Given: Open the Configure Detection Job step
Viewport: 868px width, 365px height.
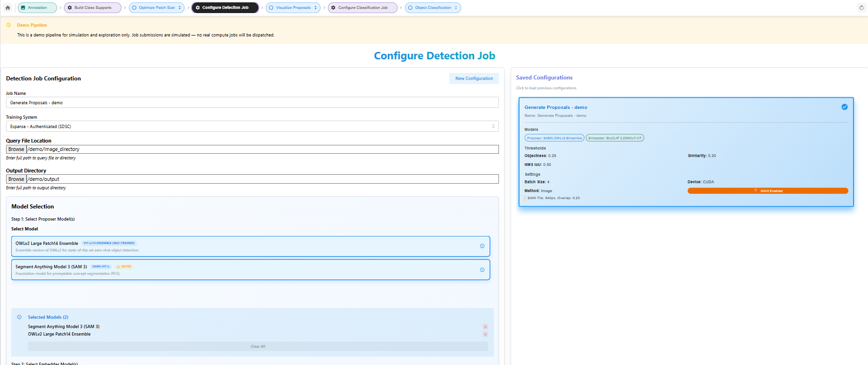Looking at the screenshot, I should [225, 7].
